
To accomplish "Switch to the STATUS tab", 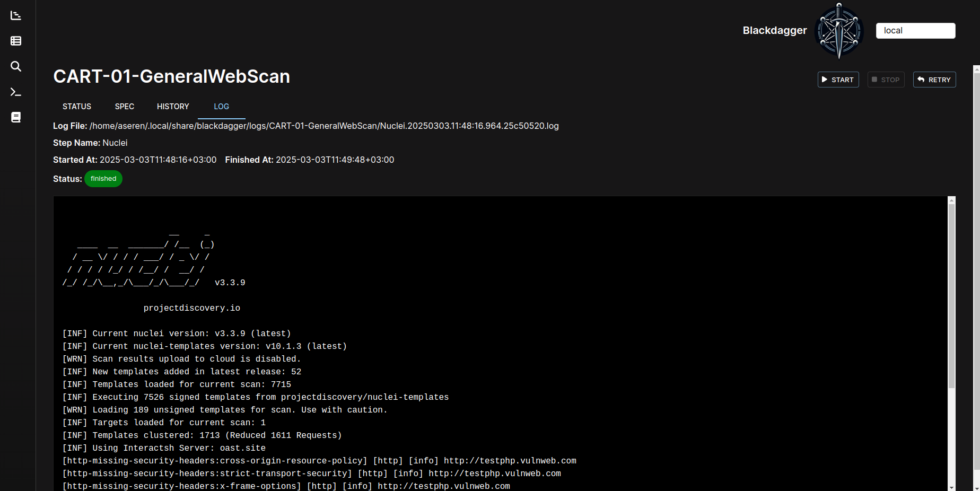I will [x=77, y=107].
